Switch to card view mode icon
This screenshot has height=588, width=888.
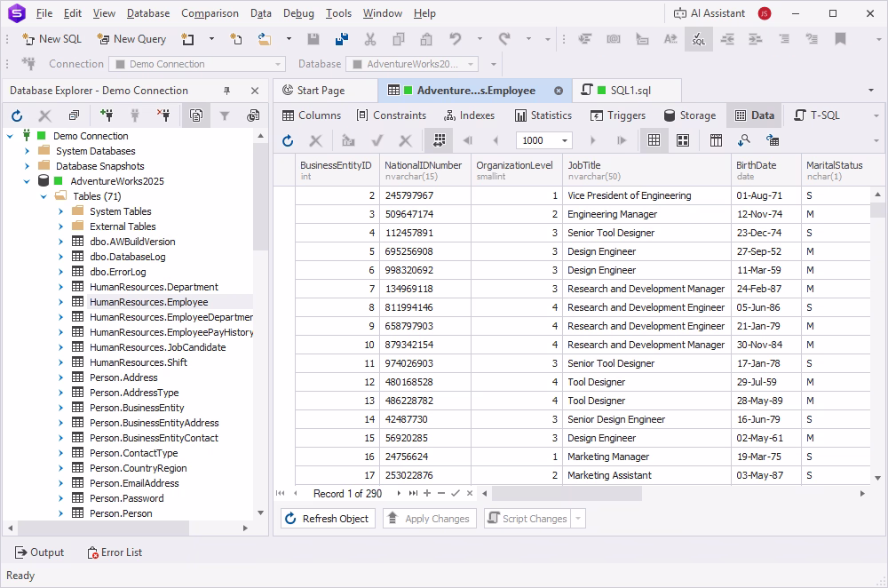pos(683,140)
